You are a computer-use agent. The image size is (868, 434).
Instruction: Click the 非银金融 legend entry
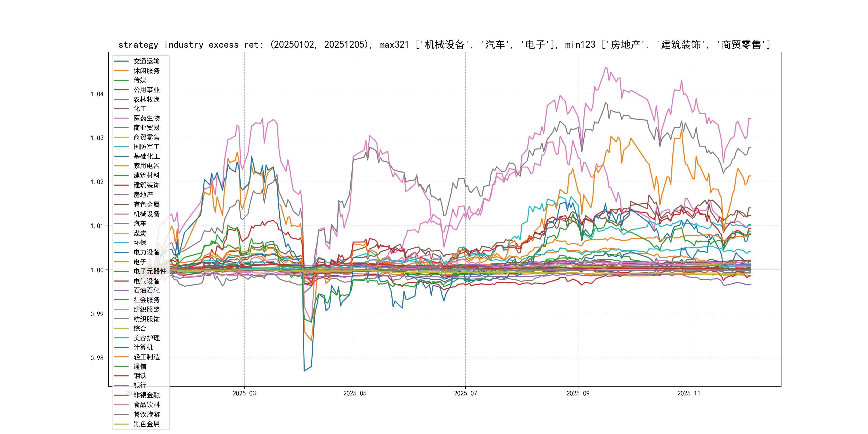point(146,395)
